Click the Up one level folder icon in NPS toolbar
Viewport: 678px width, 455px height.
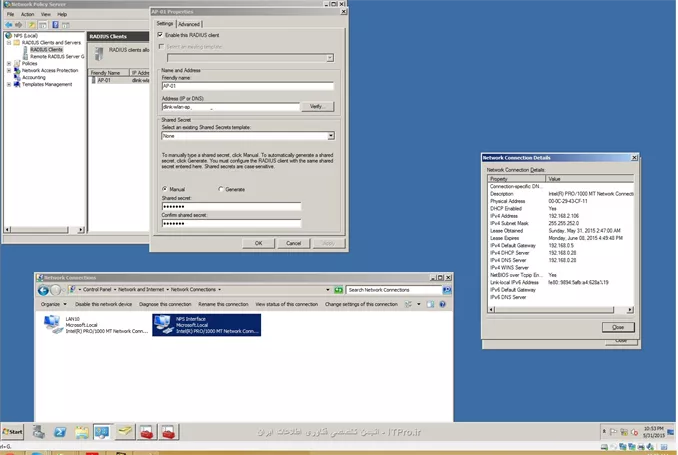(x=32, y=25)
